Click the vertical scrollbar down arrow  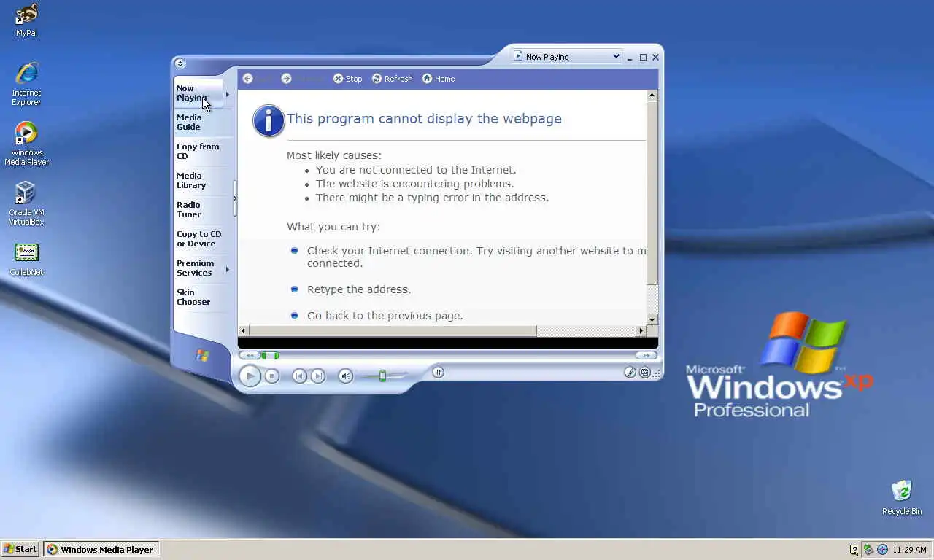[x=652, y=319]
